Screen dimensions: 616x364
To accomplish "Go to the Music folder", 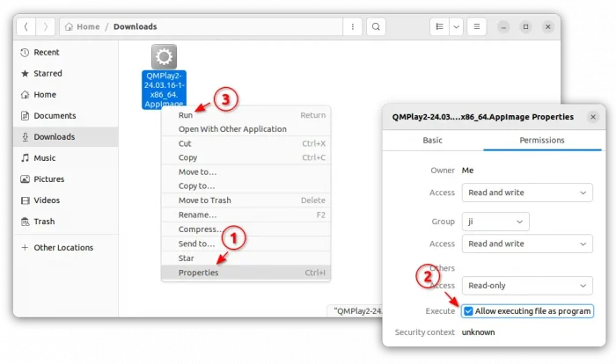I will 44,158.
